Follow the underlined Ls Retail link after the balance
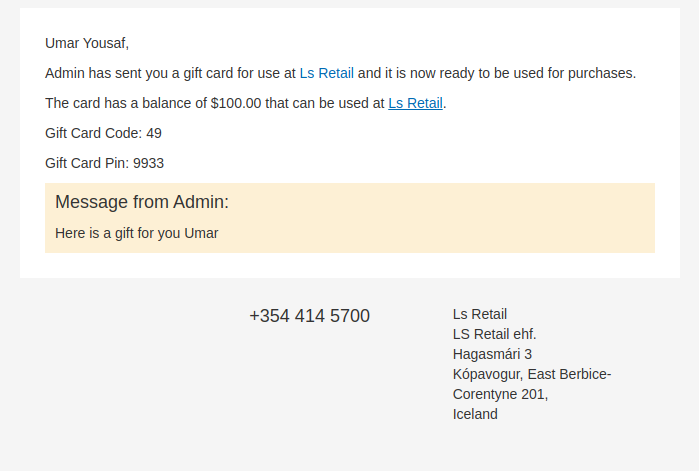This screenshot has width=699, height=471. coord(415,103)
